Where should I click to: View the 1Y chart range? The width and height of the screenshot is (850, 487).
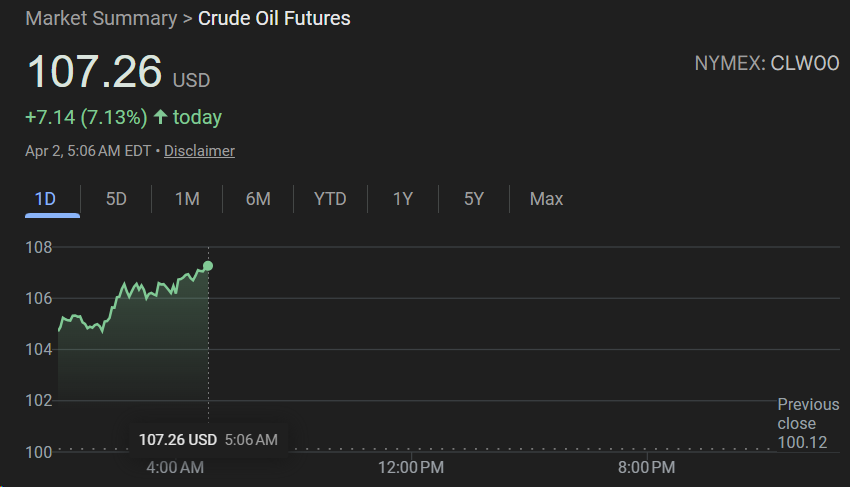[x=403, y=199]
